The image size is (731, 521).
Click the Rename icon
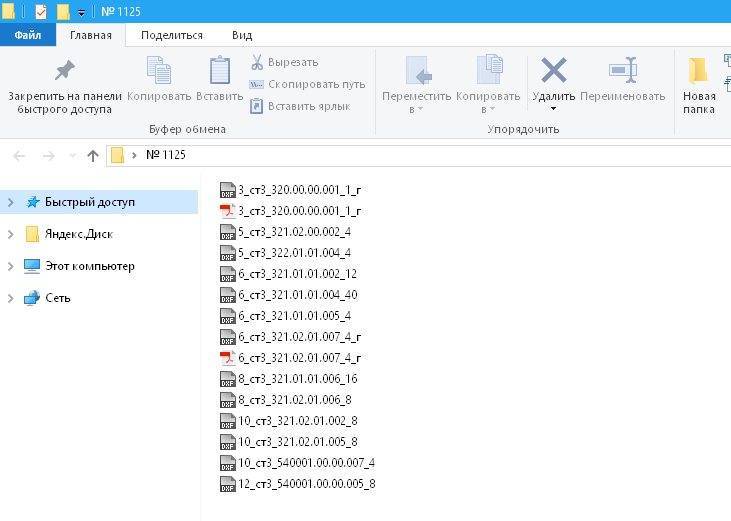(622, 71)
